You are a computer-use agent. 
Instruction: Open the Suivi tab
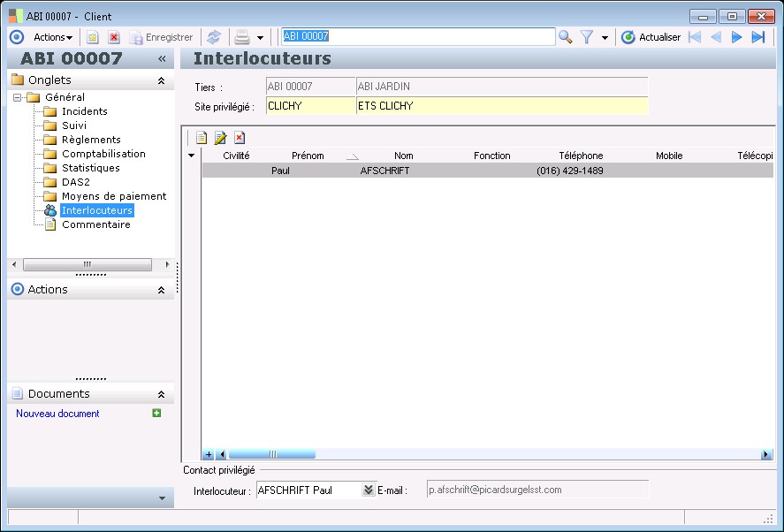tap(74, 125)
